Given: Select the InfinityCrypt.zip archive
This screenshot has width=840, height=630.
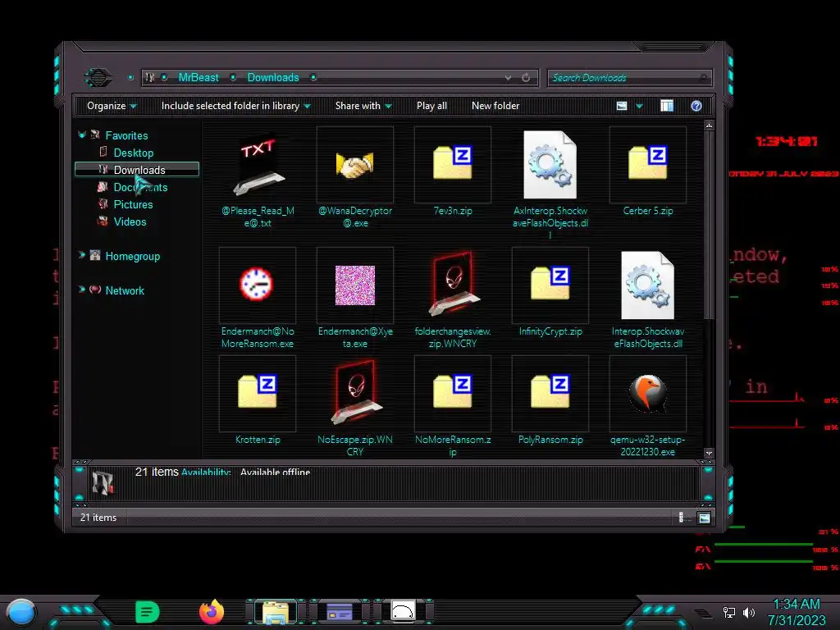Looking at the screenshot, I should [550, 282].
